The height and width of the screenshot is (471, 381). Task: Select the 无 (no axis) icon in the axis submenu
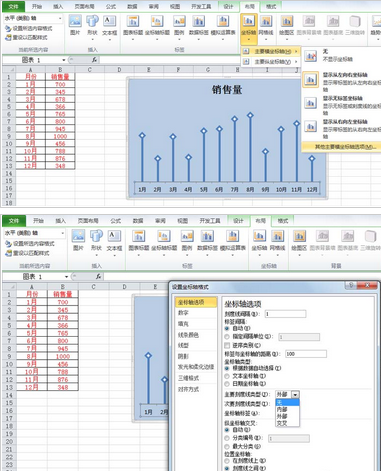tap(311, 56)
